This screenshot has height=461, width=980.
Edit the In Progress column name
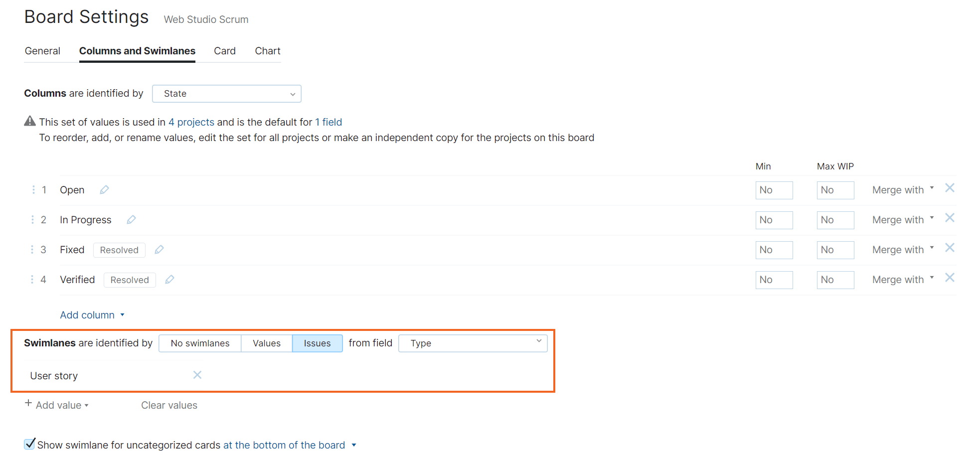[x=131, y=220]
